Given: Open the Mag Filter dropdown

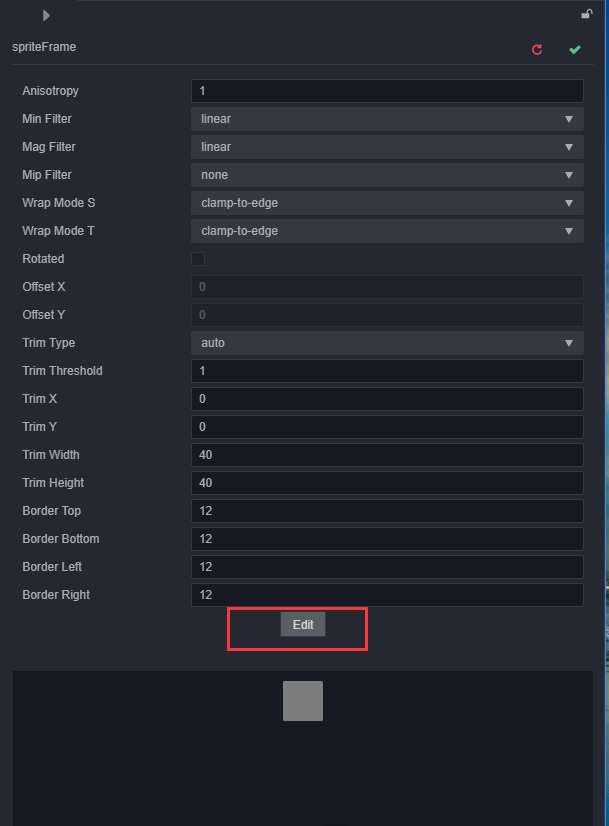Looking at the screenshot, I should click(x=386, y=147).
